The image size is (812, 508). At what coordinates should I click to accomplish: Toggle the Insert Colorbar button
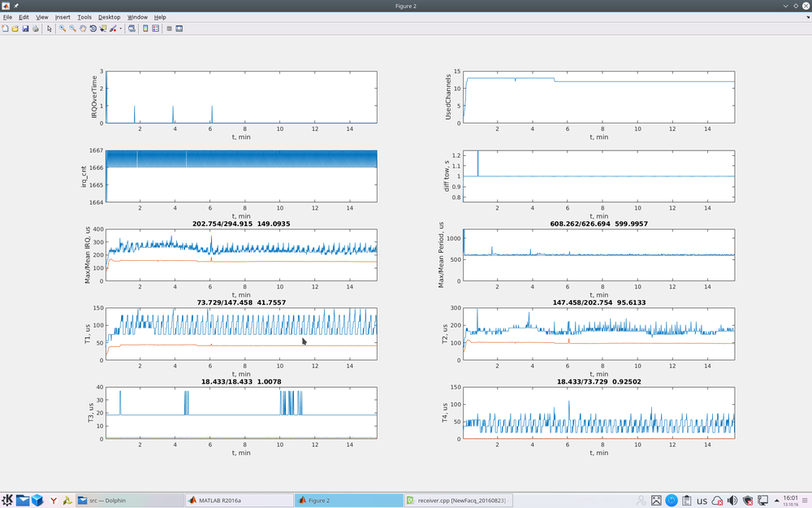point(145,28)
